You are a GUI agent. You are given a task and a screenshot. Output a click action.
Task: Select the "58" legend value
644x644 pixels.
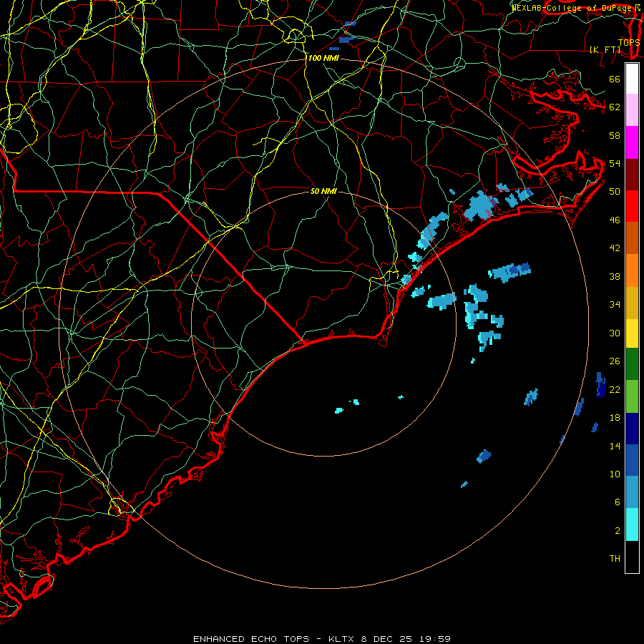point(615,135)
